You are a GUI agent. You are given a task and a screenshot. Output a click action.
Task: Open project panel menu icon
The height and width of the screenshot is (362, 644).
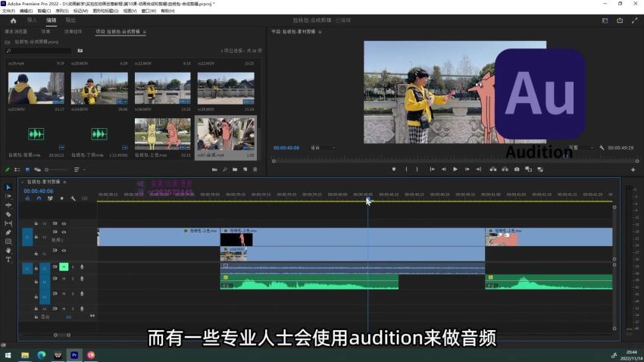(x=145, y=32)
